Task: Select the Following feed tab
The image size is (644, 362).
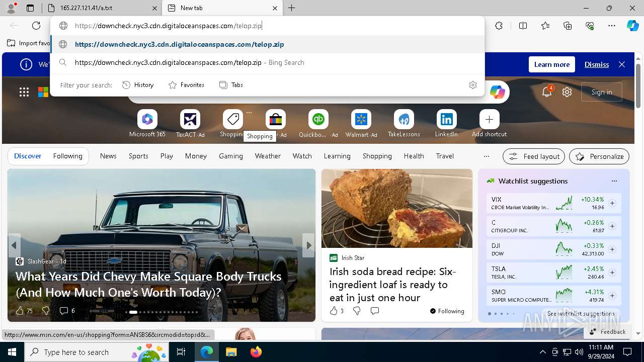Action: point(67,156)
